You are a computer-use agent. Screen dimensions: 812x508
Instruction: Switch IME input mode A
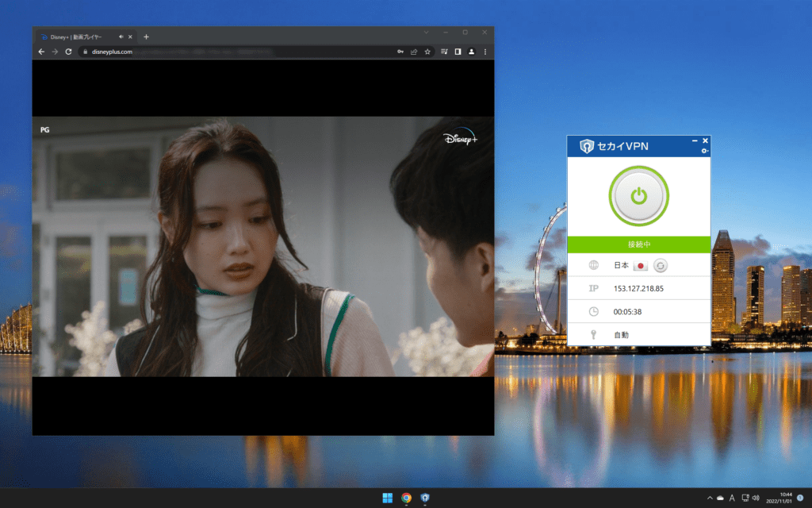[732, 498]
